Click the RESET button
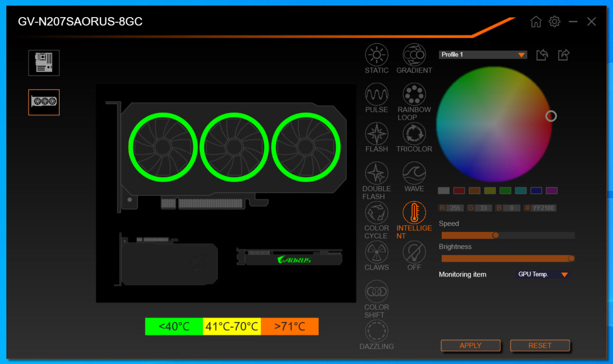 (x=540, y=345)
